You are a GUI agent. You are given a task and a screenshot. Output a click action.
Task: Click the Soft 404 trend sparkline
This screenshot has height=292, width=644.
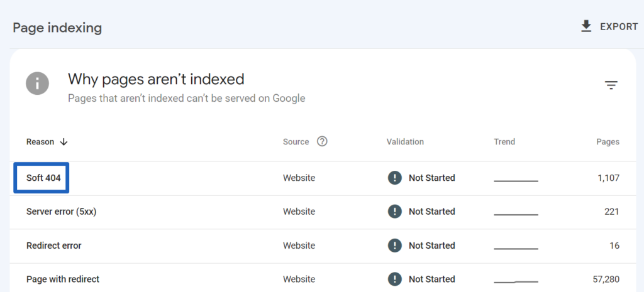pos(516,180)
